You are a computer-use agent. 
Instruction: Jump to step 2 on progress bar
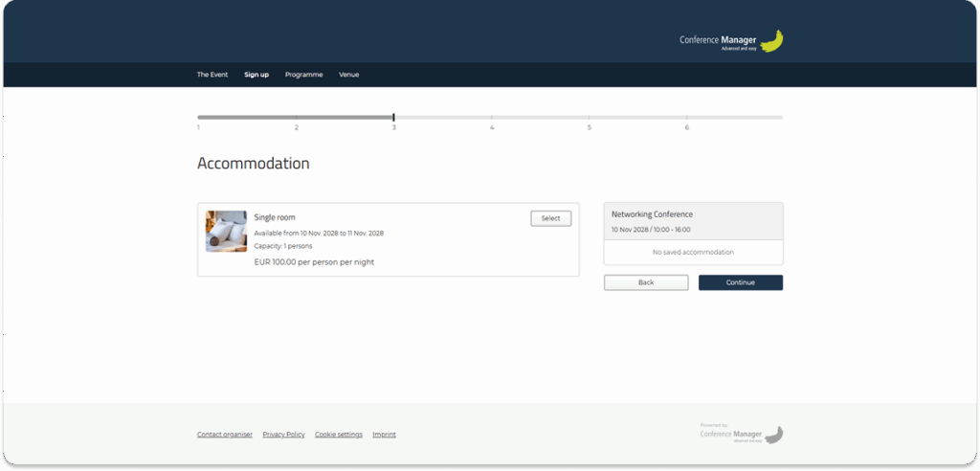coord(297,118)
